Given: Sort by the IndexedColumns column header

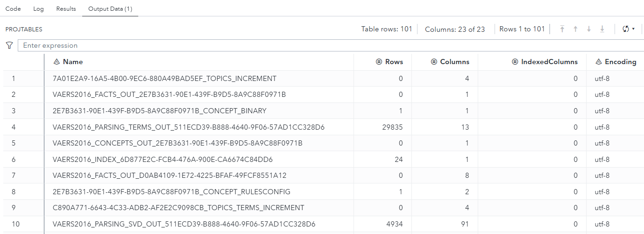Looking at the screenshot, I should [549, 62].
